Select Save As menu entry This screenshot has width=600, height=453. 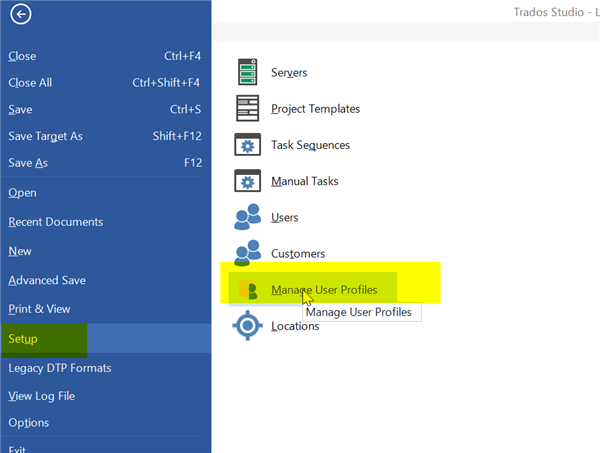[x=106, y=163]
